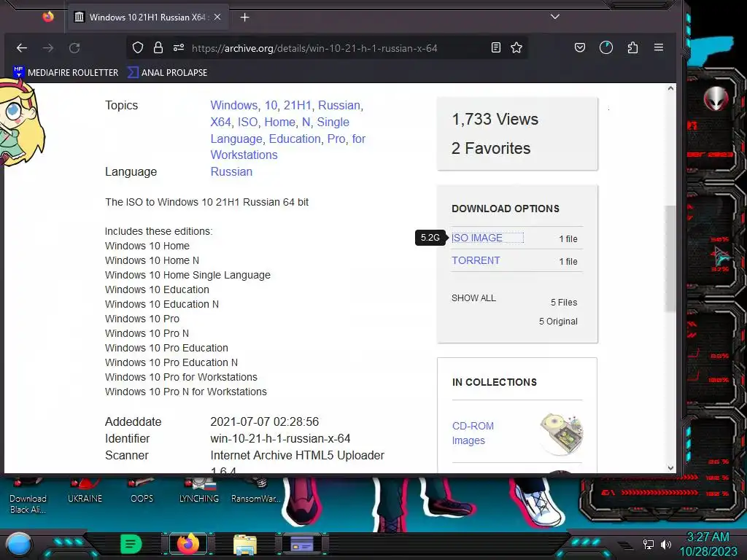The width and height of the screenshot is (747, 560).
Task: Click the Firefox logo in tab bar
Action: pyautogui.click(x=48, y=17)
